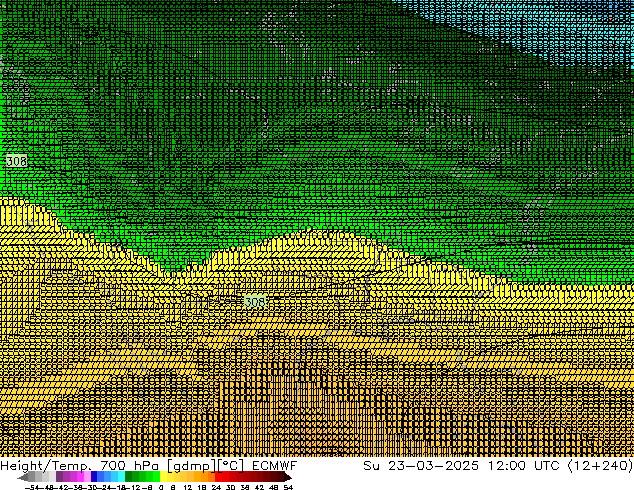This screenshot has width=634, height=490.
Task: Click the bright red swatch in the legend
Action: pos(218,477)
